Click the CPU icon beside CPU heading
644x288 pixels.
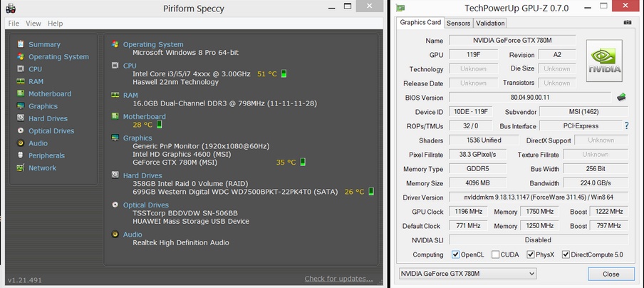(115, 66)
